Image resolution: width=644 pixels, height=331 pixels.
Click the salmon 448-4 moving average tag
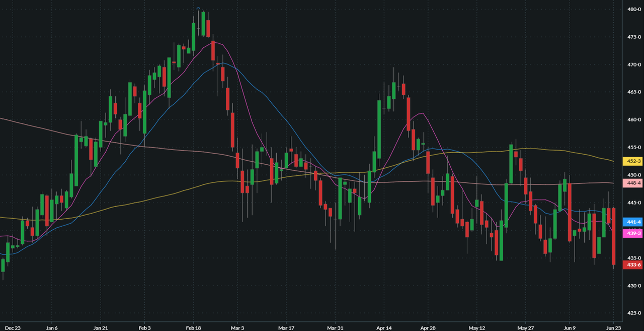click(633, 183)
